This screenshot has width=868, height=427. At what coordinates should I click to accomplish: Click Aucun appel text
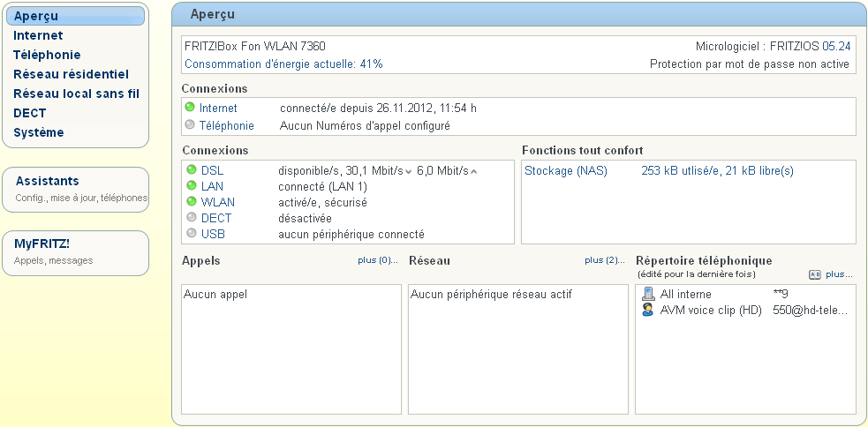215,295
